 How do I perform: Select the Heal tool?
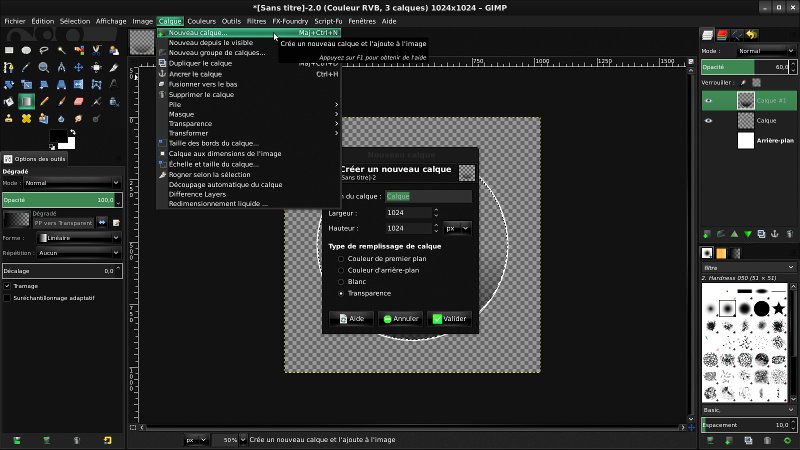pyautogui.click(x=26, y=118)
